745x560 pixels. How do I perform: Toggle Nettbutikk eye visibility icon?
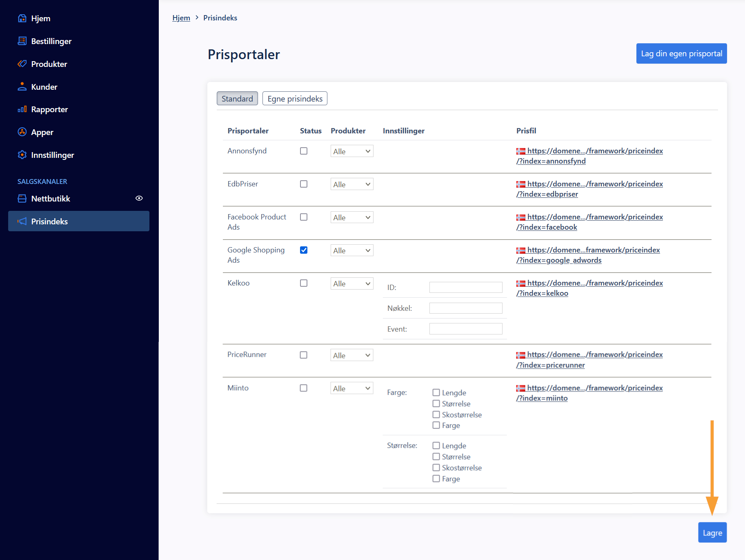139,198
